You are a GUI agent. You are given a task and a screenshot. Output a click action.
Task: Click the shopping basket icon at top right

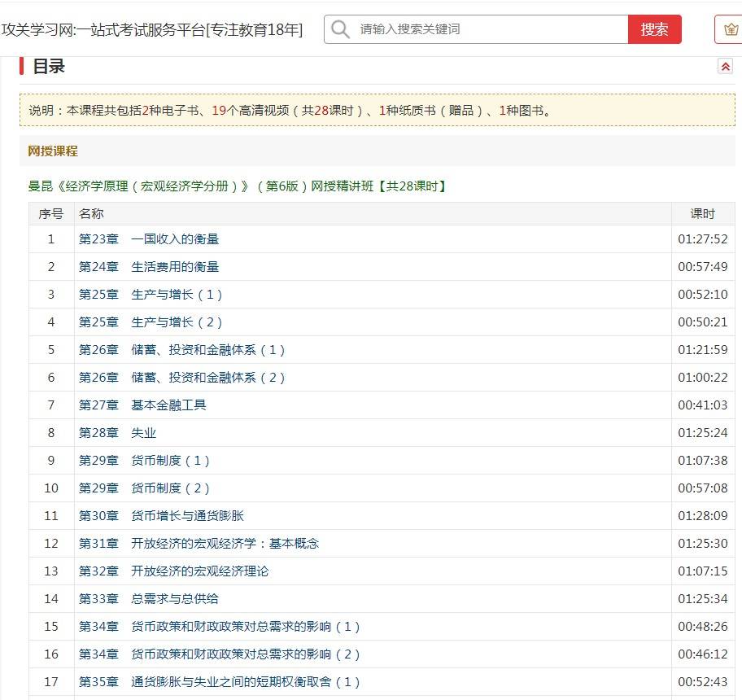729,30
